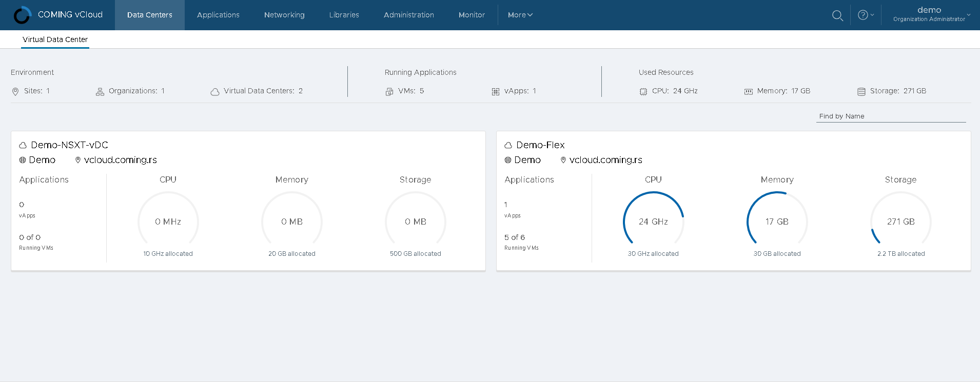Go to the Applications menu
980x382 pixels.
pos(218,15)
